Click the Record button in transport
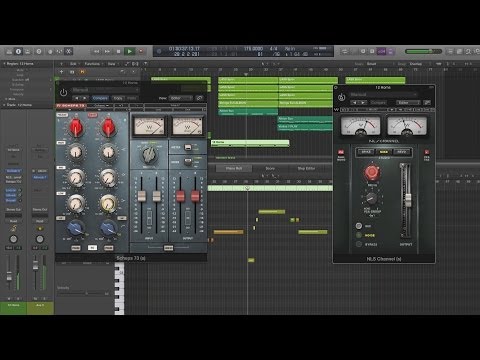Image resolution: width=480 pixels, height=360 pixels. (141, 51)
